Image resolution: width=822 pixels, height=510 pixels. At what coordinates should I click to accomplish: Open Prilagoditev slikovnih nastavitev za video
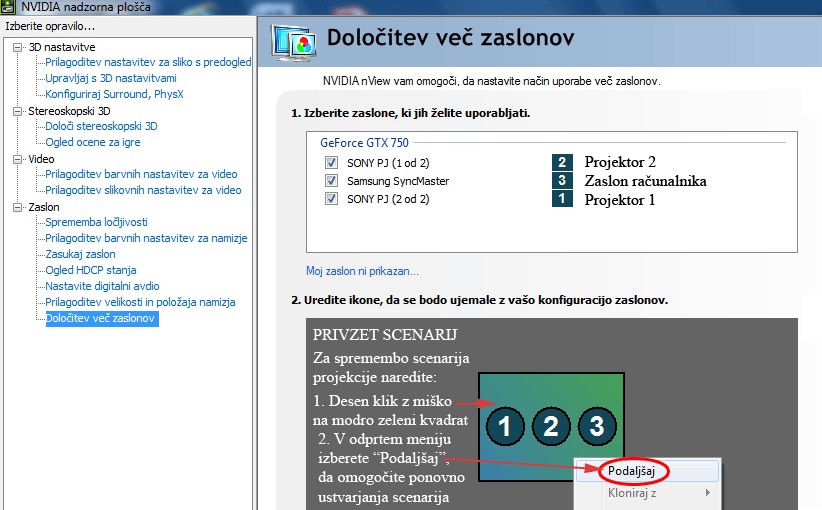(x=143, y=190)
